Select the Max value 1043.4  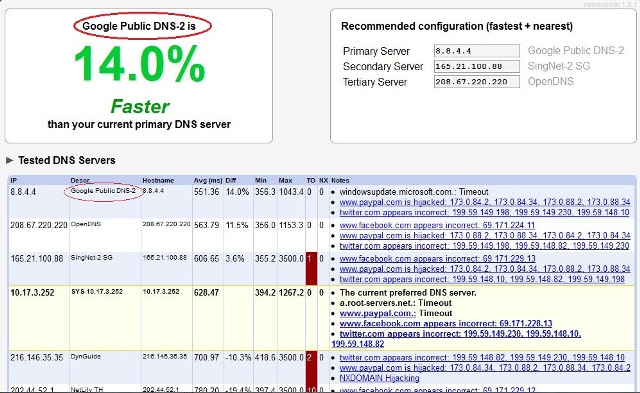291,191
